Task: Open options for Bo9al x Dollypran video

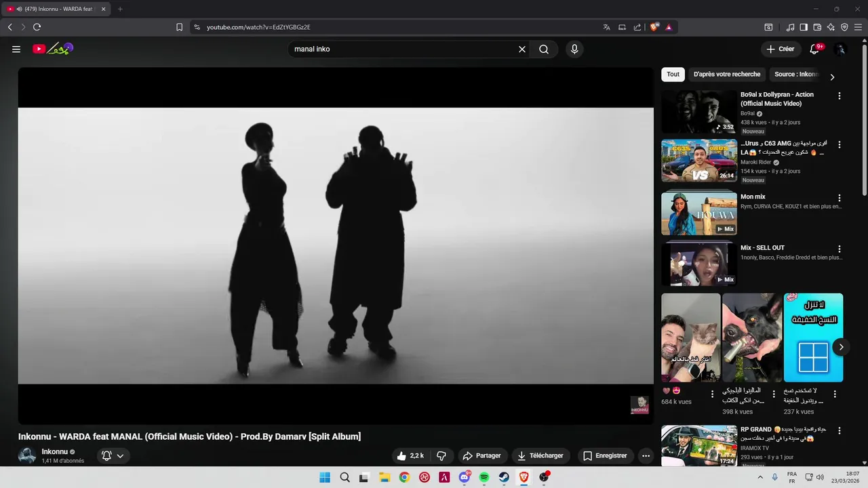Action: click(x=840, y=96)
